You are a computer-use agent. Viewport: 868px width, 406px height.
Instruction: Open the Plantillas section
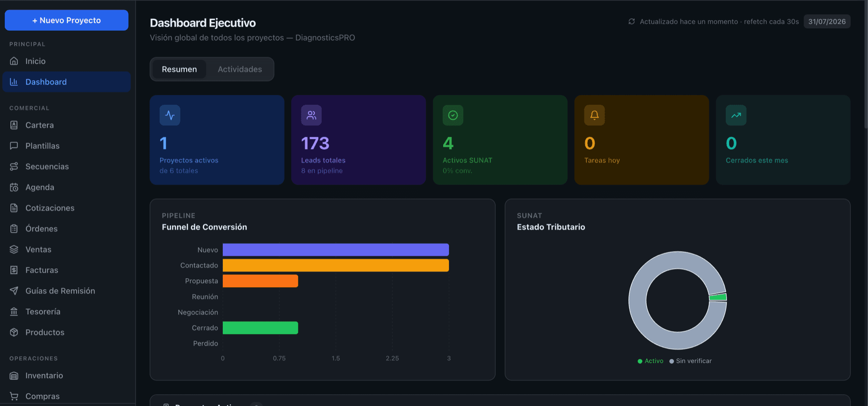point(67,146)
